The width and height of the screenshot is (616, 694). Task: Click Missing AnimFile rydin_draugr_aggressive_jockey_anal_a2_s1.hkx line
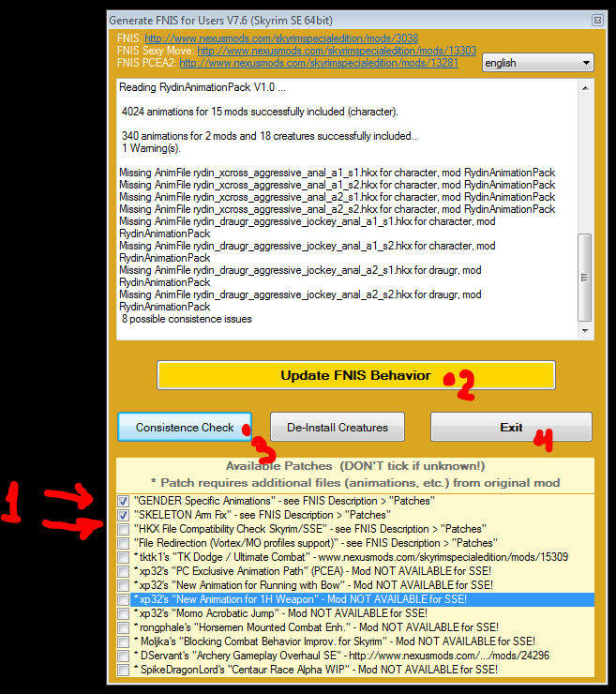pyautogui.click(x=300, y=276)
